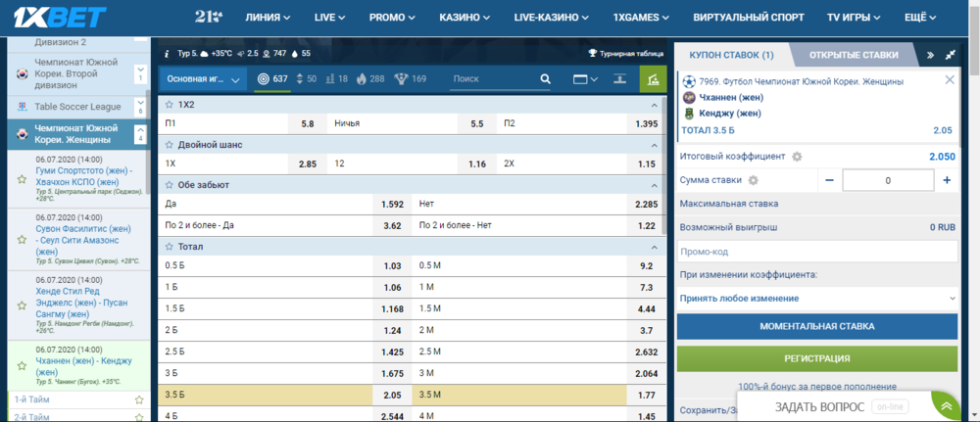Screen dimensions: 980x422
Task: Star the Хенде Стил Ред Энджелс match
Action: click(22, 305)
